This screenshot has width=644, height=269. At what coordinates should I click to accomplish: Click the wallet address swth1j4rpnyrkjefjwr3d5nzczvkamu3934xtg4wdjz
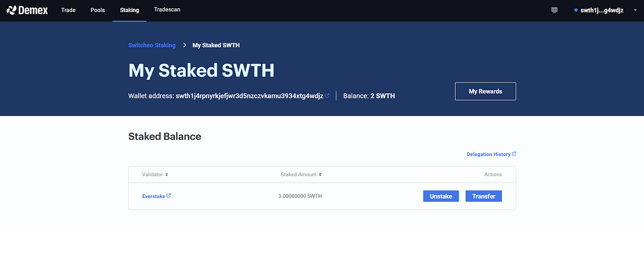[249, 96]
